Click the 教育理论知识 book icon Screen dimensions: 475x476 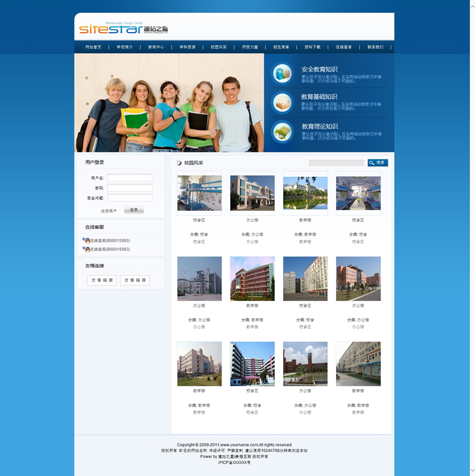coord(282,132)
